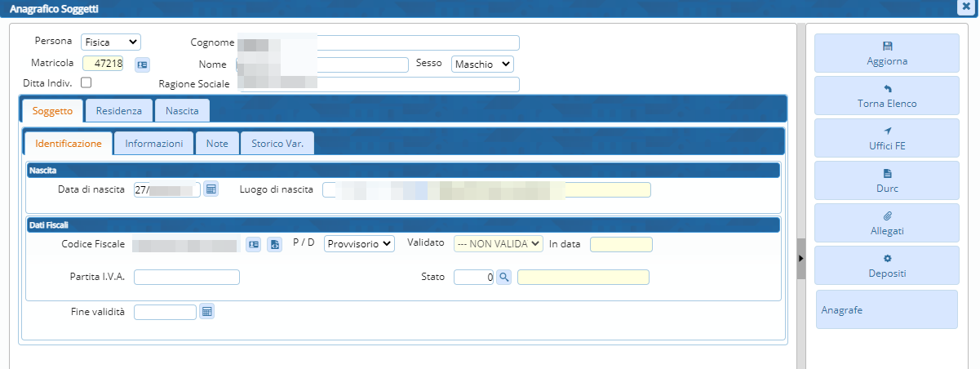Open the Sesso dropdown
Image resolution: width=980 pixels, height=369 pixels.
[x=482, y=64]
